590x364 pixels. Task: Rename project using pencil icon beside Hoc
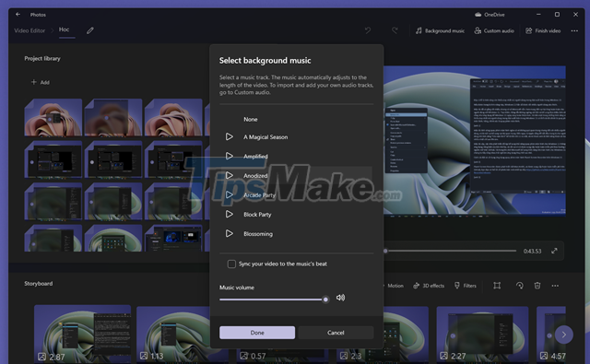(90, 30)
